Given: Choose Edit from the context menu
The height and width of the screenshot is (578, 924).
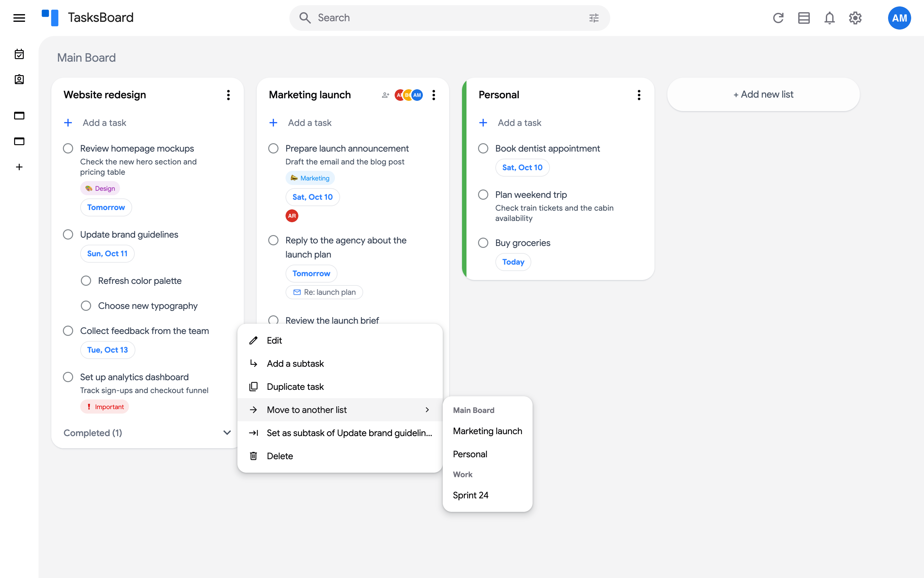Looking at the screenshot, I should click(x=340, y=340).
